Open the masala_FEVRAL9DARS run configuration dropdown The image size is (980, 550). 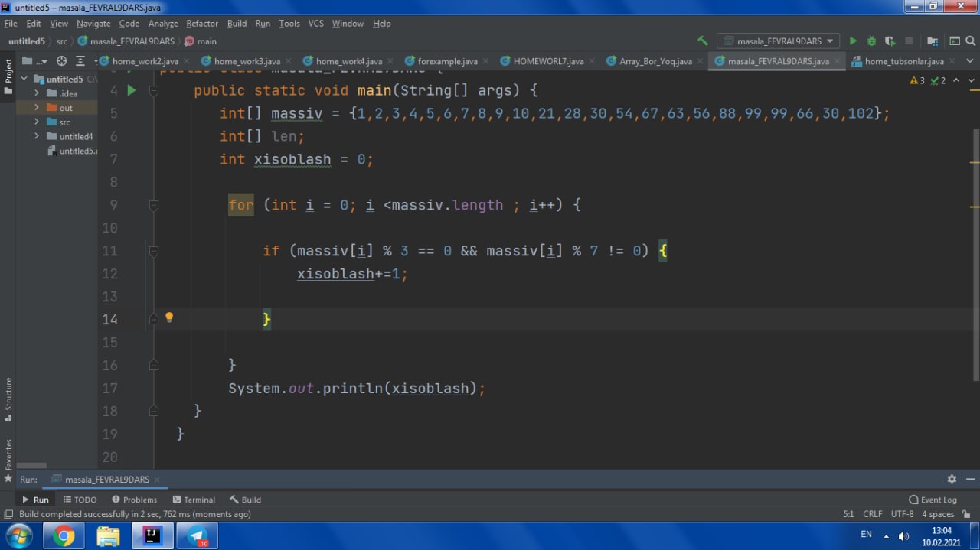point(778,41)
